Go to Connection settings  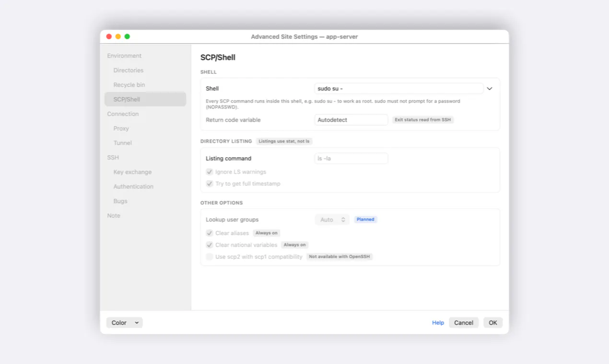[x=123, y=114]
